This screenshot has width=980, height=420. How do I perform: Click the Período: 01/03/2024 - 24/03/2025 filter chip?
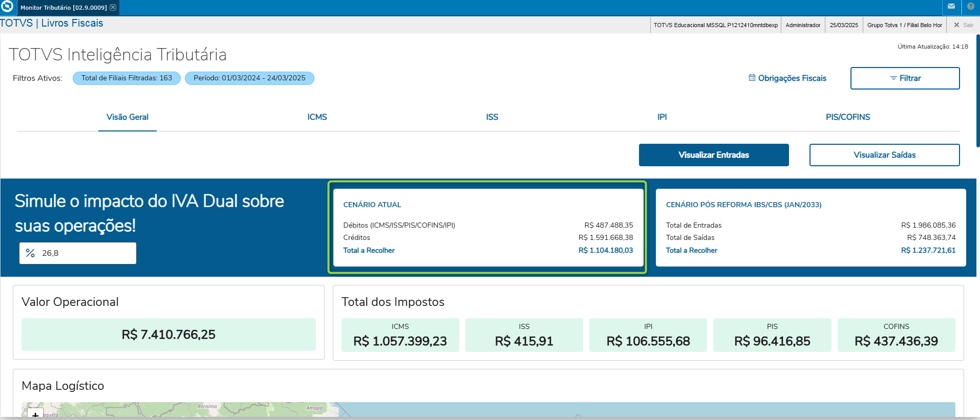[x=249, y=78]
